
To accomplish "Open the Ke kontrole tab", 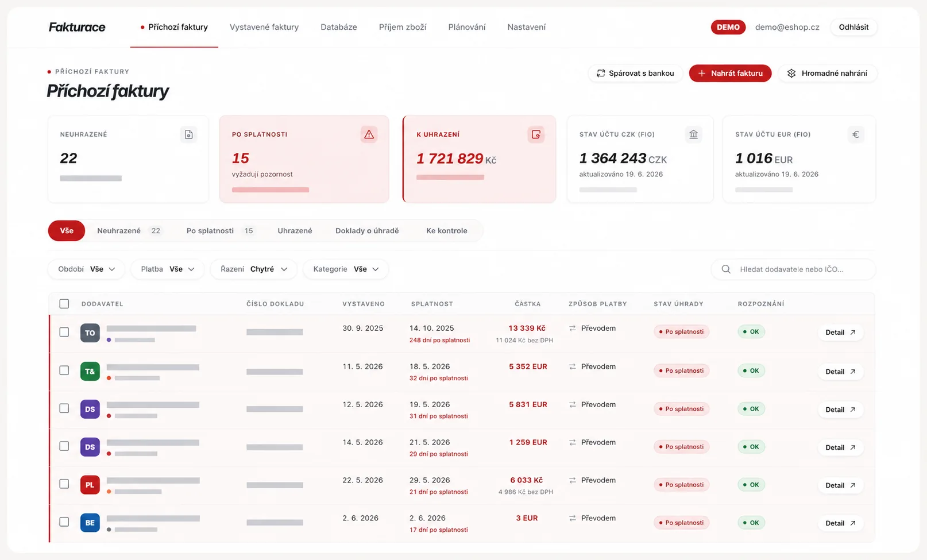I will 447,231.
